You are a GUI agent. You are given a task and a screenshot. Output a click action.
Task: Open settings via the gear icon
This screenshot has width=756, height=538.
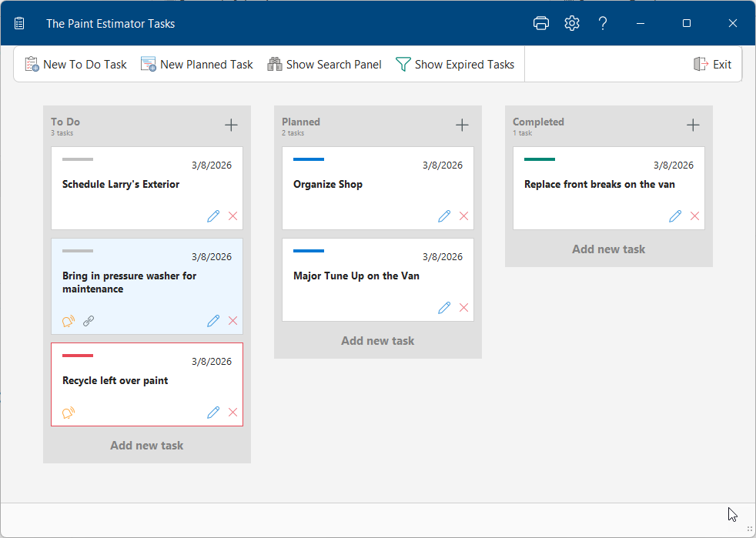(x=571, y=23)
